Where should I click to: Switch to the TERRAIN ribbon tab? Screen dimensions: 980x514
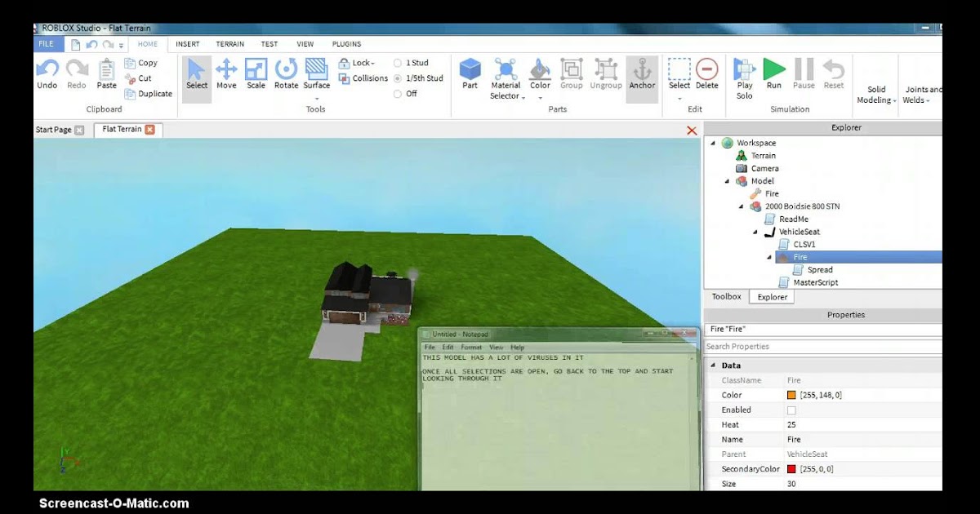(230, 44)
